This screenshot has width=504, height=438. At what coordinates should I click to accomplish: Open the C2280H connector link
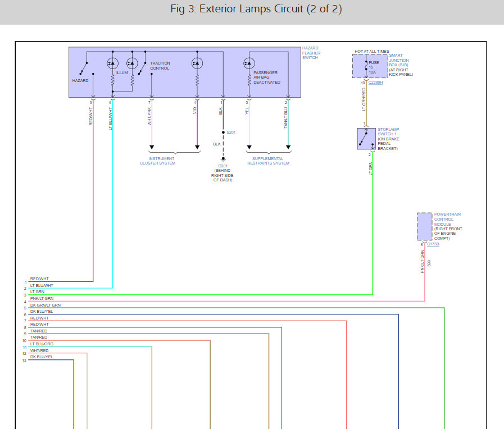(375, 83)
